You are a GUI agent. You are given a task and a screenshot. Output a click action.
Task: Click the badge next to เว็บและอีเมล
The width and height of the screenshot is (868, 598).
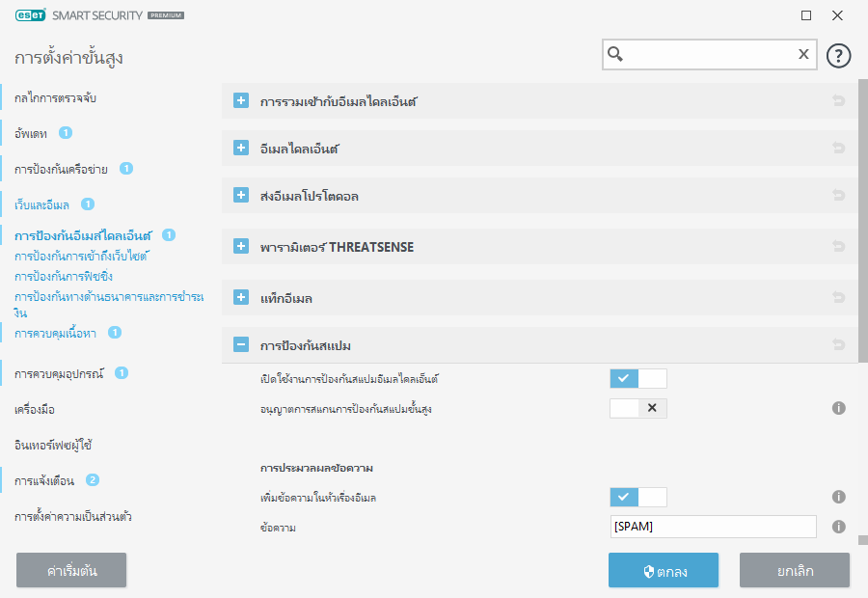point(88,204)
